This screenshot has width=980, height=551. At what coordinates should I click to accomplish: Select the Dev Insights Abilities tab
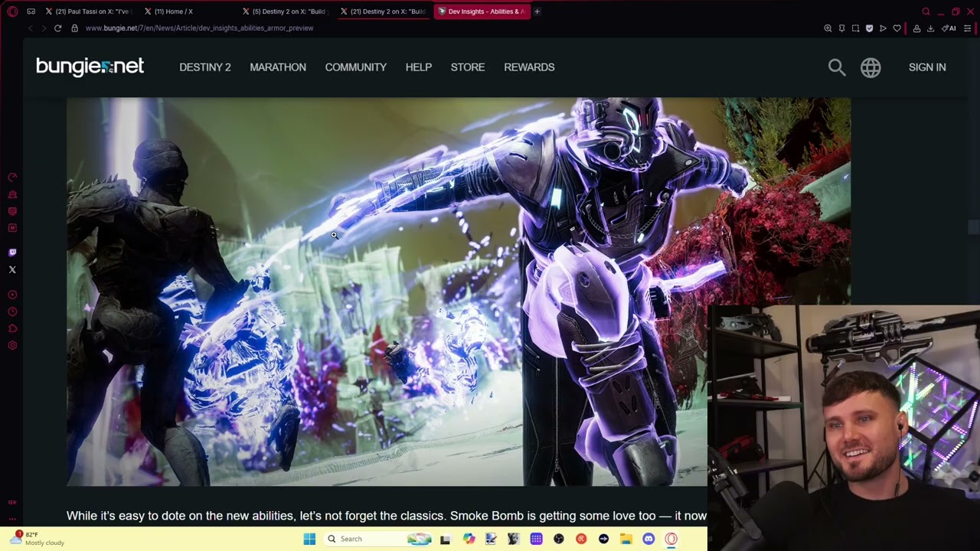tap(482, 11)
